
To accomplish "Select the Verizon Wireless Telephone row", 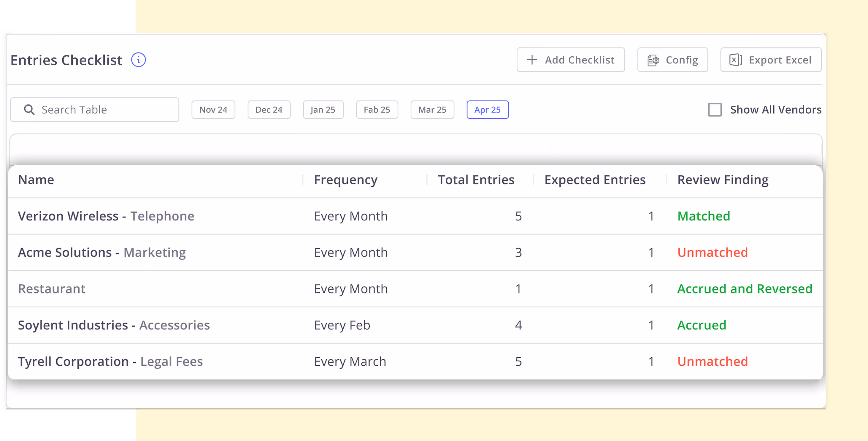I will point(106,216).
